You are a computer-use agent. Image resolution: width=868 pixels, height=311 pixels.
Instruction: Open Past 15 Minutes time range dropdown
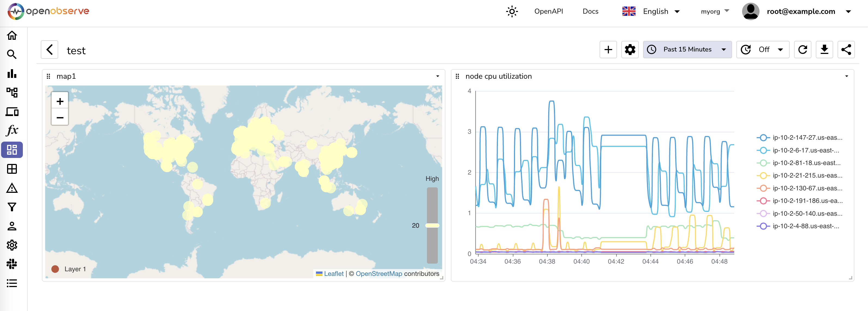(687, 50)
